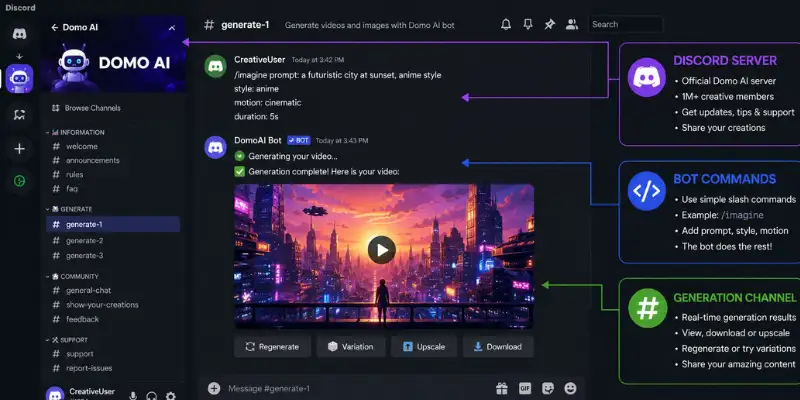Viewport: 800px width, 400px height.
Task: Click the 'Today at 3:43 PM' timestamp
Action: tap(341, 141)
